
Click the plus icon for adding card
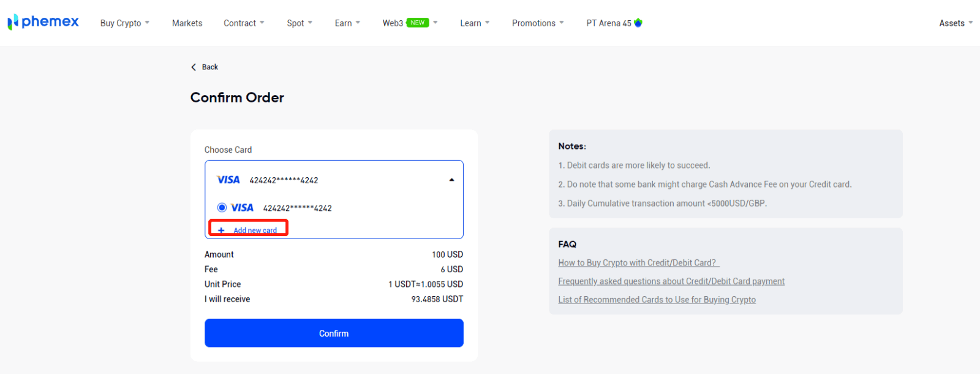tap(221, 231)
